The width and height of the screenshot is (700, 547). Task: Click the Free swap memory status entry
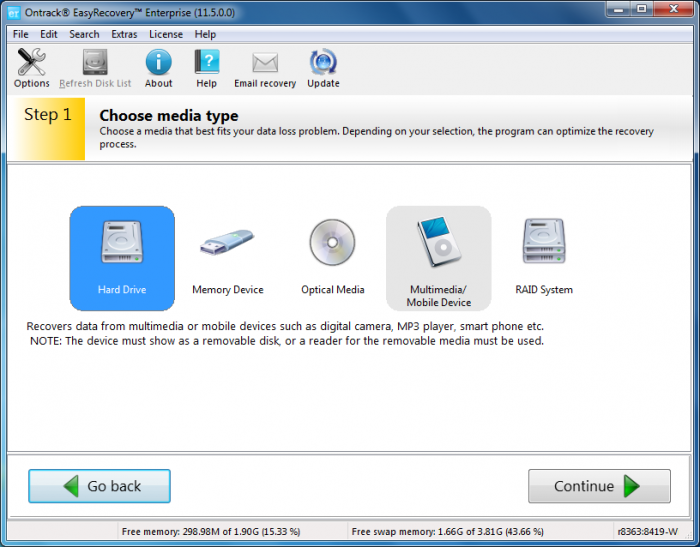click(x=447, y=531)
